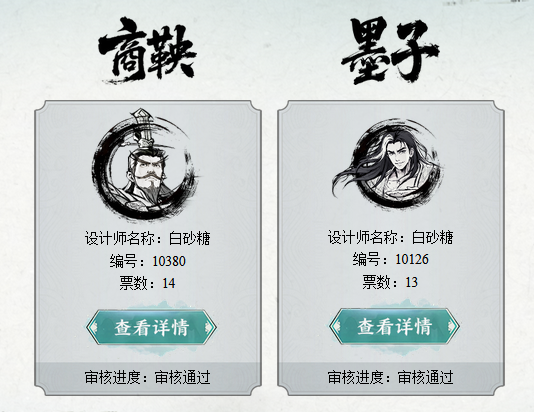Open 查看详情 for entry 10126
Image resolution: width=534 pixels, height=412 pixels.
394,326
